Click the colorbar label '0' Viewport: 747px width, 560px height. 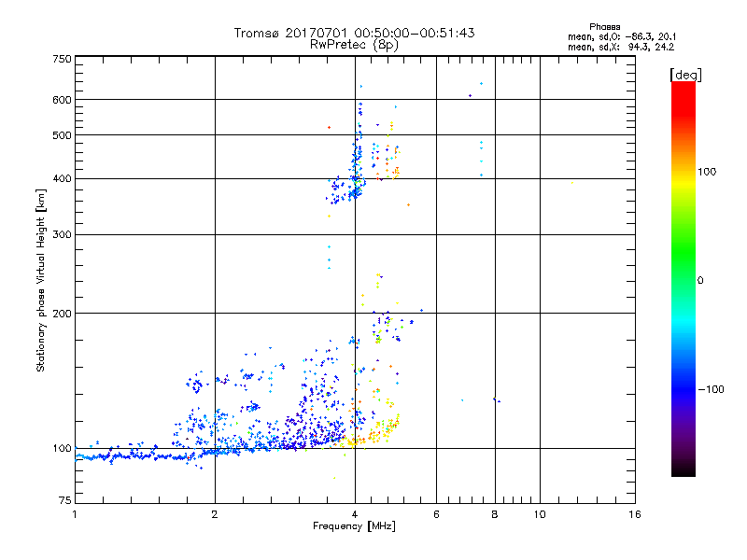(699, 281)
